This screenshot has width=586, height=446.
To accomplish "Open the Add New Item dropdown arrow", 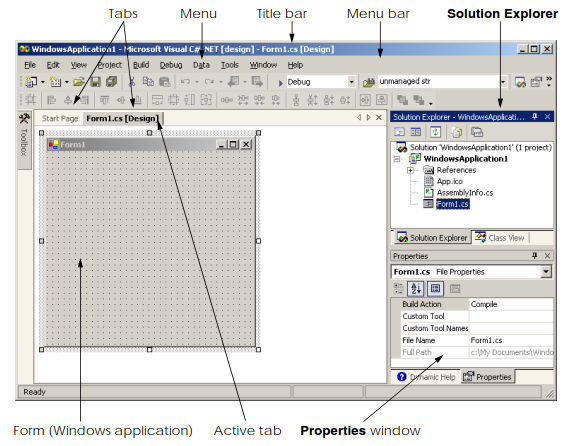I will pyautogui.click(x=67, y=82).
